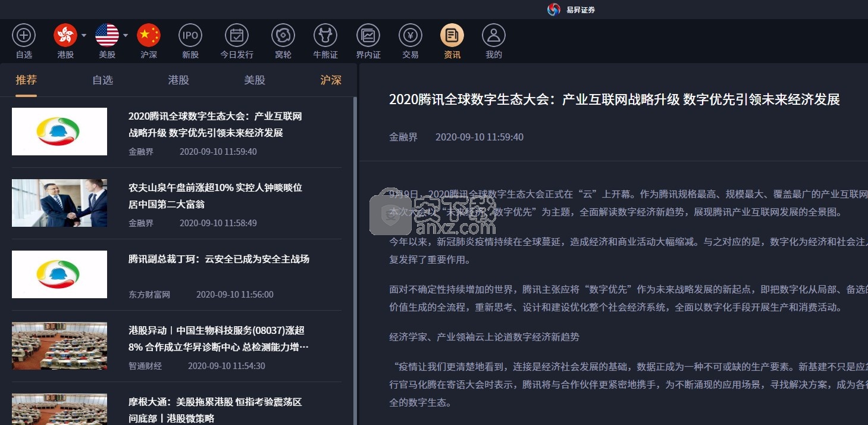Click source 东方财富网 in news list

click(x=149, y=295)
